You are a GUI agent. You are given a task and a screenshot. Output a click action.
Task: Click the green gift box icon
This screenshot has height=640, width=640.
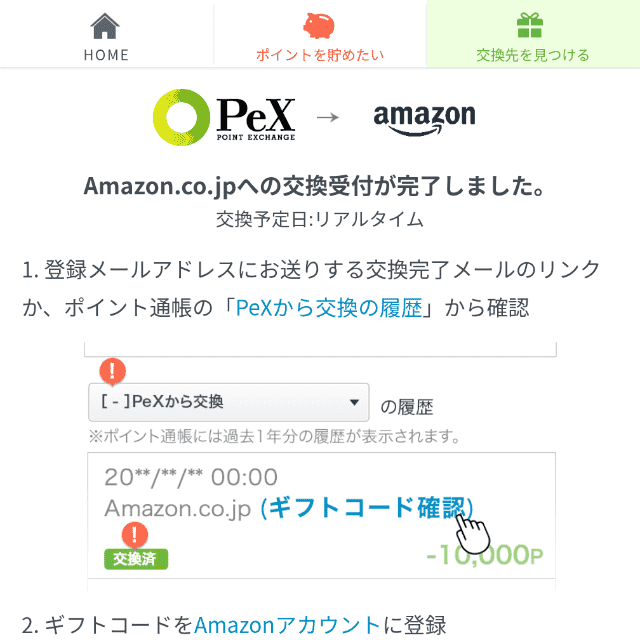(x=532, y=24)
